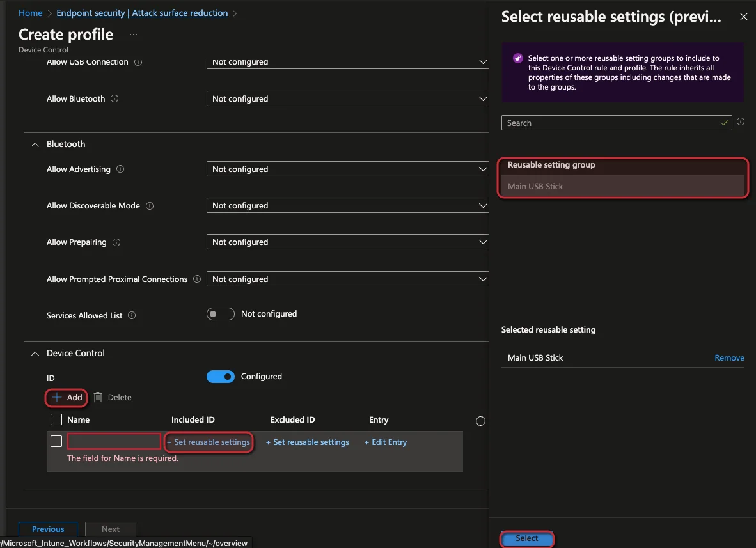Image resolution: width=756 pixels, height=548 pixels.
Task: Click the plus Add button under ID
Action: (67, 398)
